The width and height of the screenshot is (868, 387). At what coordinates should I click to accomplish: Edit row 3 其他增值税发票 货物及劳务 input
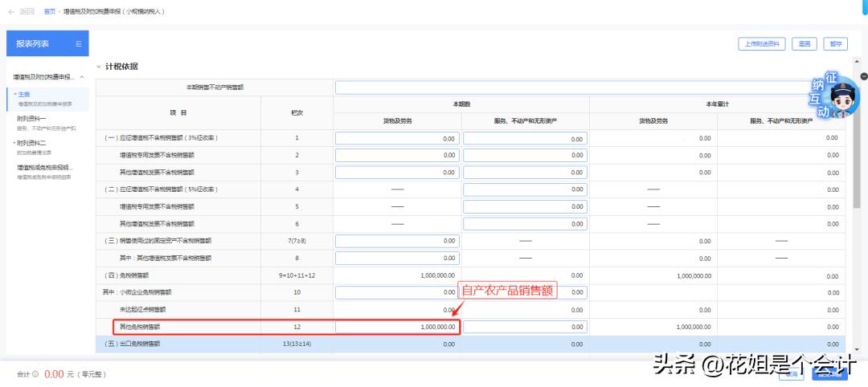click(x=397, y=173)
